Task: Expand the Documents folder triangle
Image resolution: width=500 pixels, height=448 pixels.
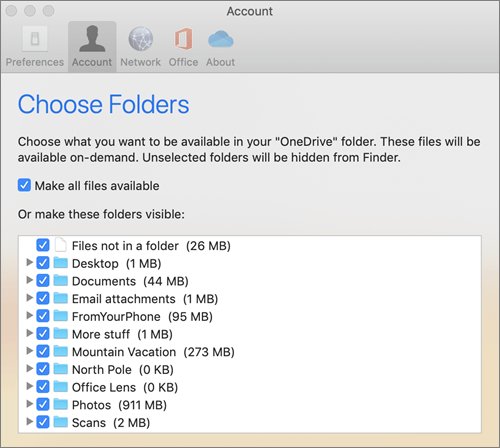Action: click(x=29, y=280)
